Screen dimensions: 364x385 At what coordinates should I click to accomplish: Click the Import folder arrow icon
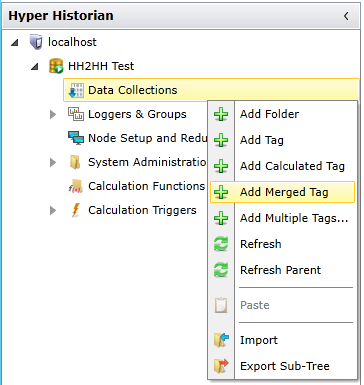pos(221,340)
